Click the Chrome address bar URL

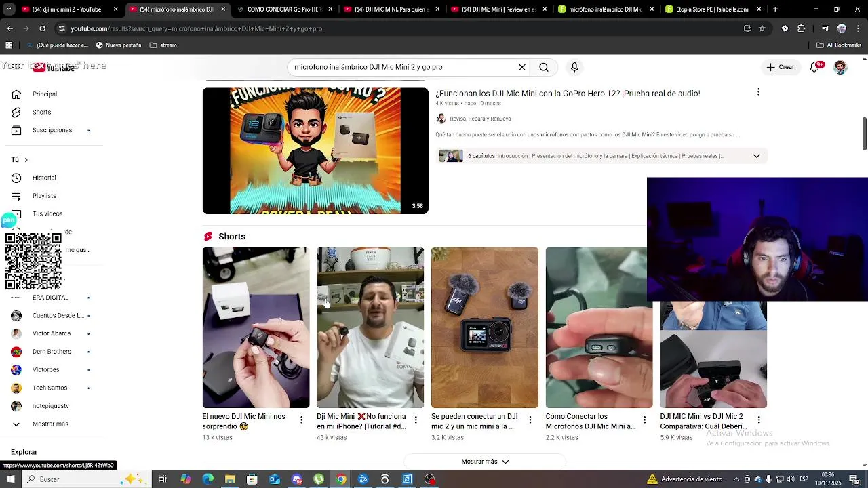[197, 28]
